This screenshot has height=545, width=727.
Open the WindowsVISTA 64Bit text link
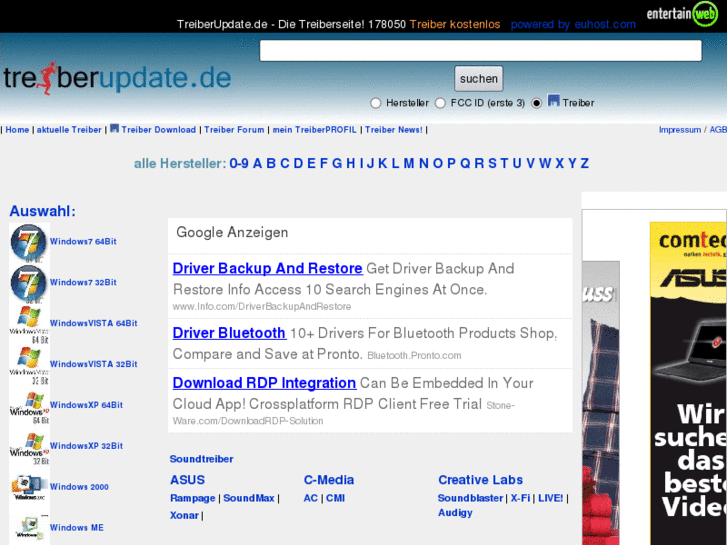coord(94,323)
